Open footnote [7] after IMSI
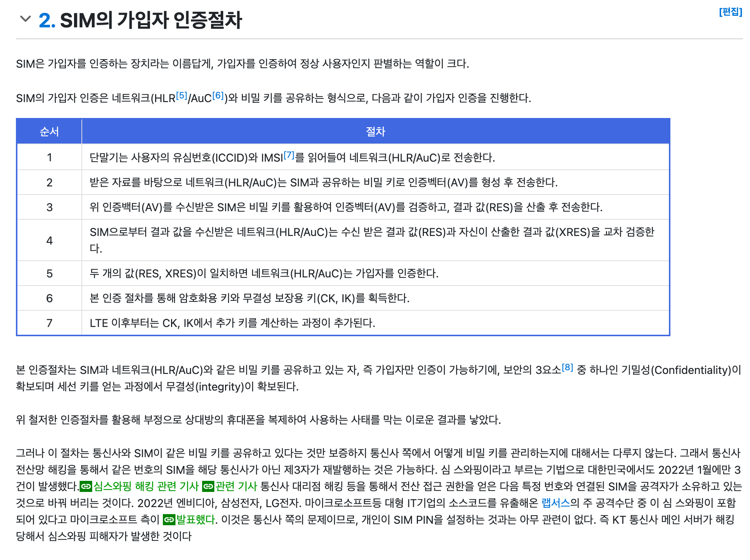Image resolution: width=750 pixels, height=560 pixels. (x=289, y=155)
